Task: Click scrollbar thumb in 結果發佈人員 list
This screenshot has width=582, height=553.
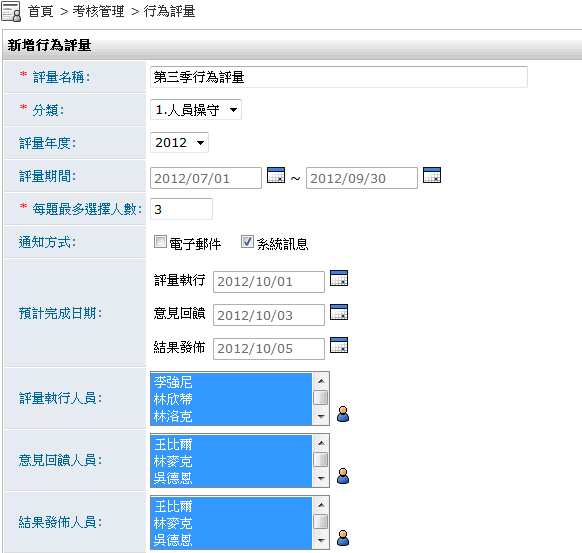Action: [321, 521]
